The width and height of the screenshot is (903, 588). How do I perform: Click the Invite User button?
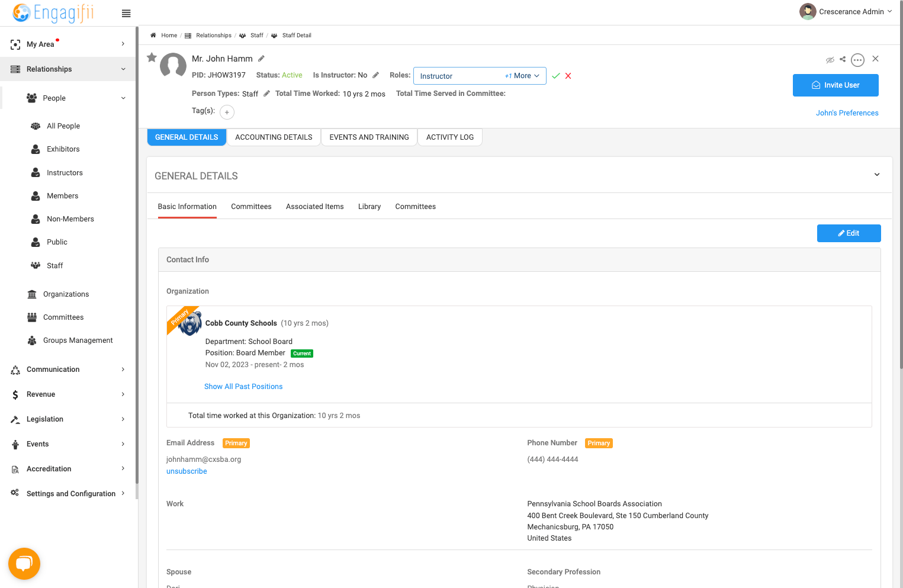(835, 85)
